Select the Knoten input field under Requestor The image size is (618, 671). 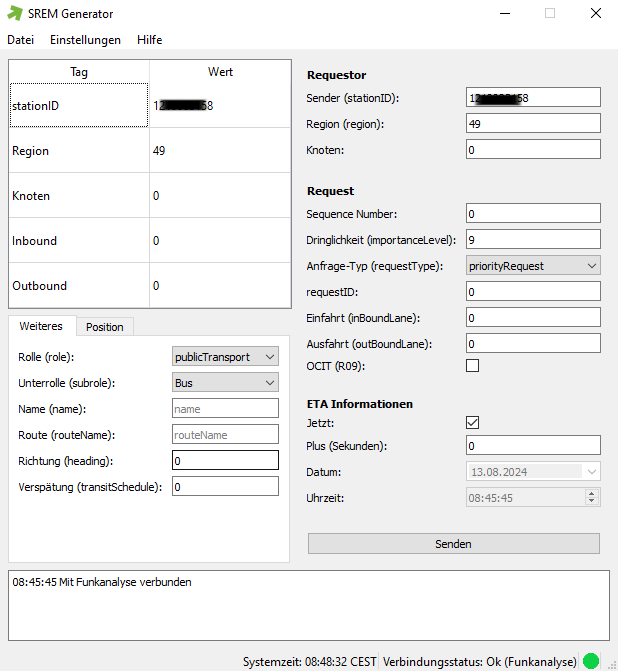click(x=533, y=150)
